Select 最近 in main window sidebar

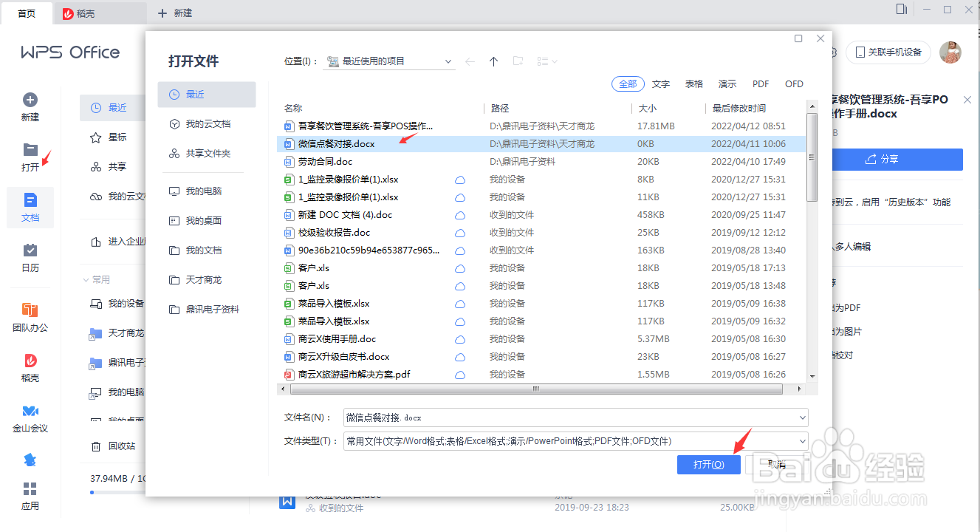[110, 107]
